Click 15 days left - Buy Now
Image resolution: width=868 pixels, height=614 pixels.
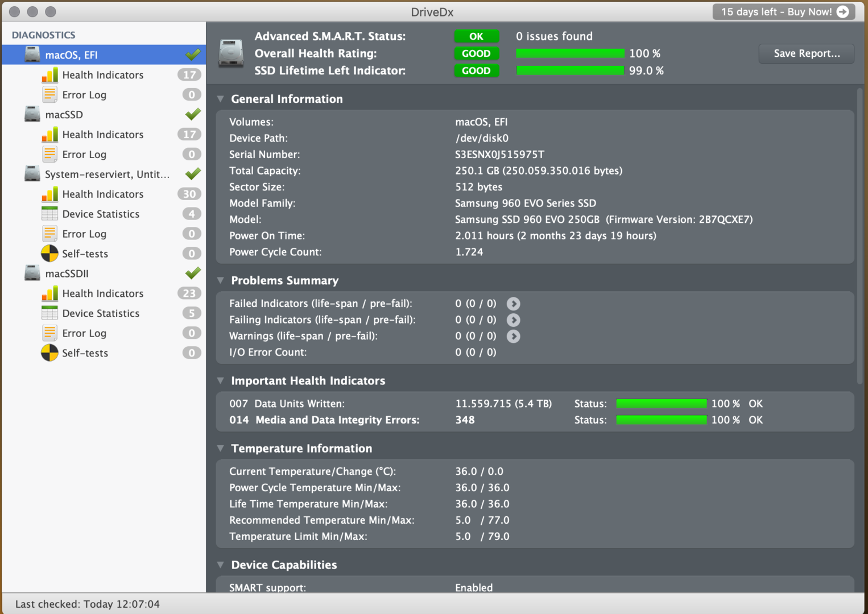pos(784,12)
